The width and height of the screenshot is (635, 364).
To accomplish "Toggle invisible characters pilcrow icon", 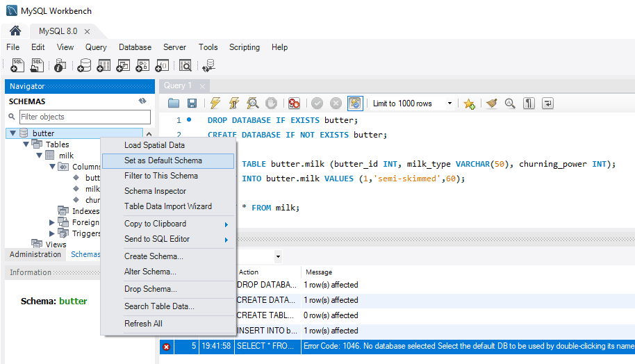I will click(x=529, y=104).
